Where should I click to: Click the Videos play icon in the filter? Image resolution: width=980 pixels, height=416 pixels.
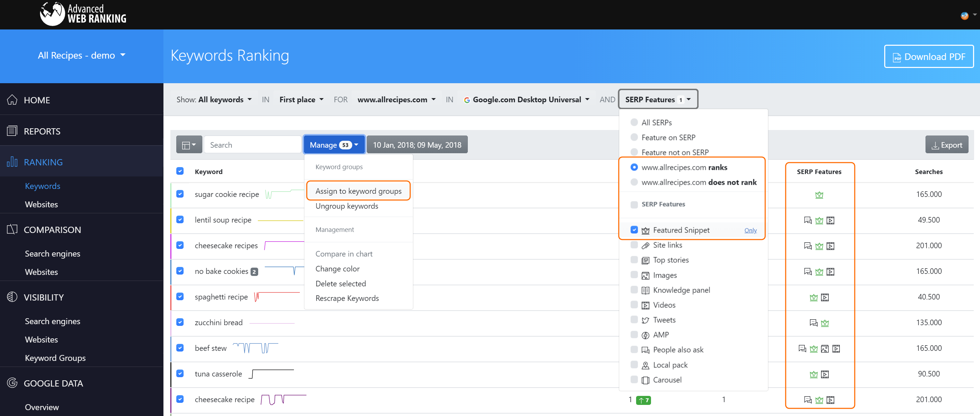click(645, 305)
